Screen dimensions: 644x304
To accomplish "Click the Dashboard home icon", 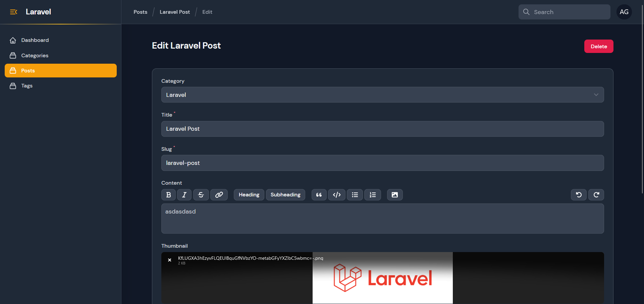I will pos(13,40).
